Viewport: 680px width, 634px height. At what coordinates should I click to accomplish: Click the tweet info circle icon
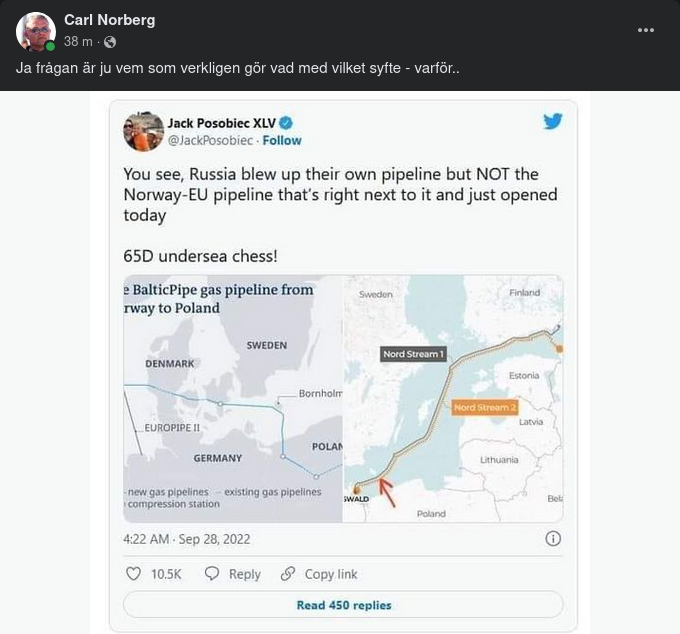pos(553,539)
